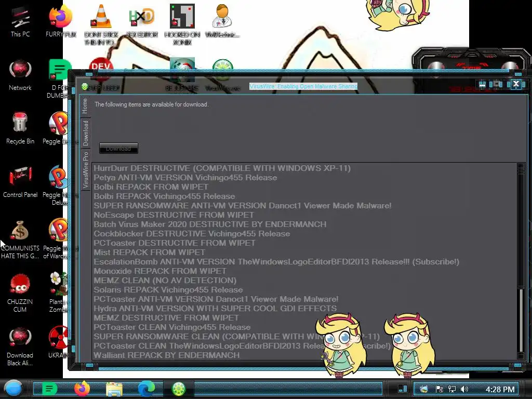Select Cockblocker DESTRUCTIVE Vichingo455 Release entry
532x399 pixels.
point(192,234)
